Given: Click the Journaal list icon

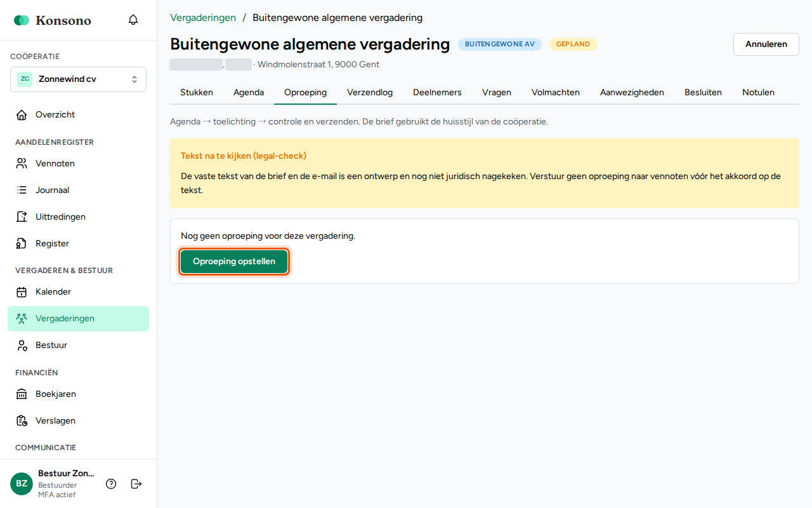Looking at the screenshot, I should pyautogui.click(x=22, y=190).
